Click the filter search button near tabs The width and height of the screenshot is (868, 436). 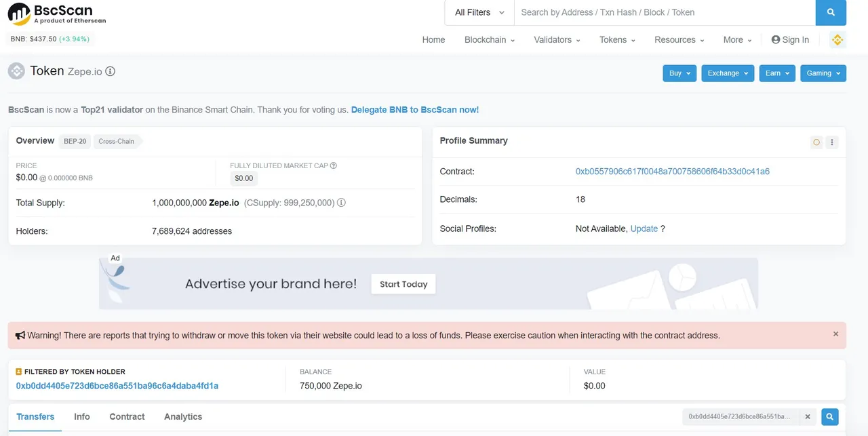tap(829, 417)
